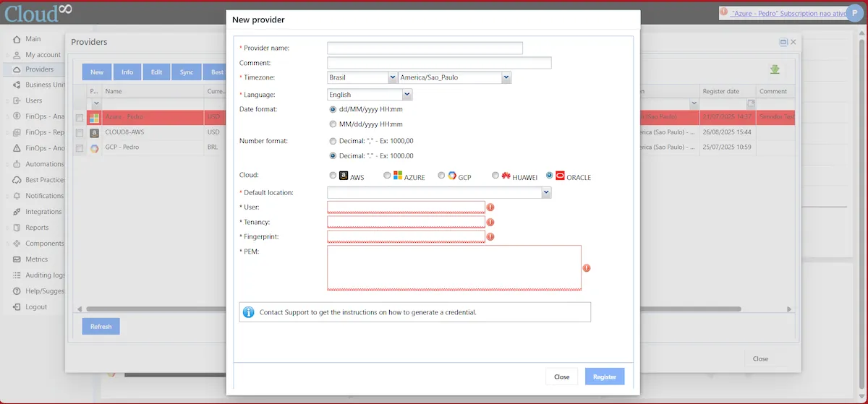The width and height of the screenshot is (868, 404).
Task: Open the location column filter dropdown in Providers
Action: [695, 104]
